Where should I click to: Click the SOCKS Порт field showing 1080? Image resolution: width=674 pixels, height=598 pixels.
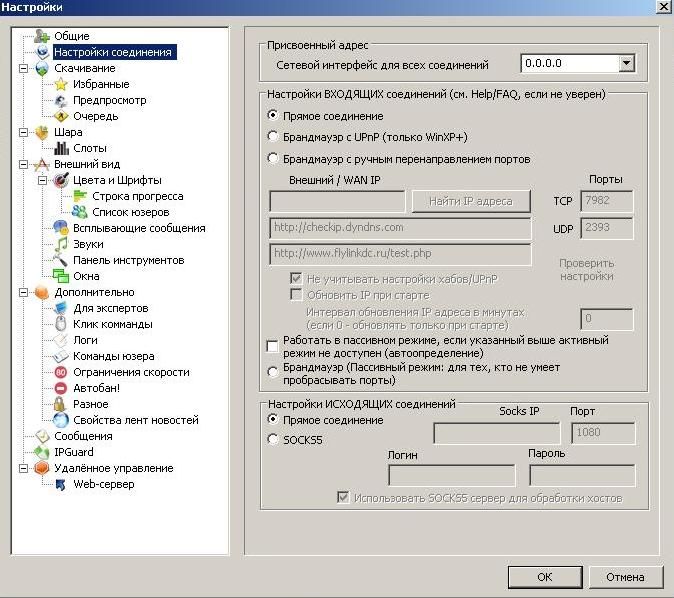point(603,433)
